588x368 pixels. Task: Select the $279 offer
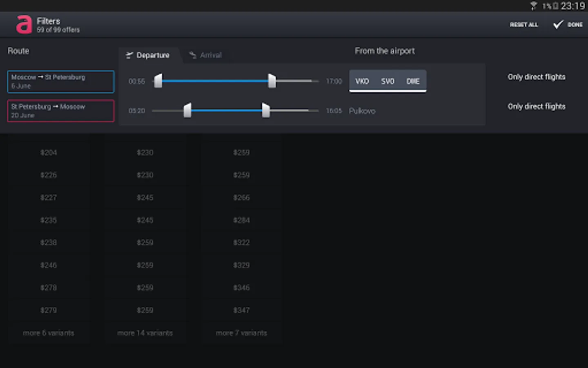[49, 310]
